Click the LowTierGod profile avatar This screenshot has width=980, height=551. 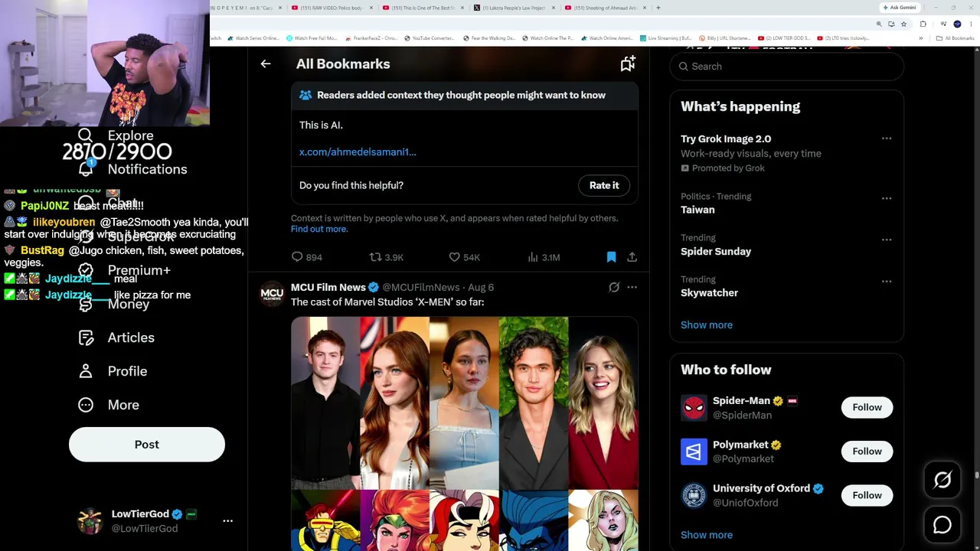[x=90, y=520]
